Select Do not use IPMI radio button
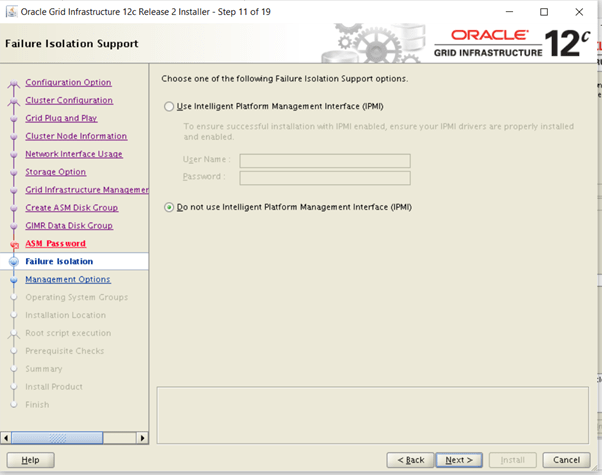Image resolution: width=602 pixels, height=475 pixels. [x=168, y=207]
